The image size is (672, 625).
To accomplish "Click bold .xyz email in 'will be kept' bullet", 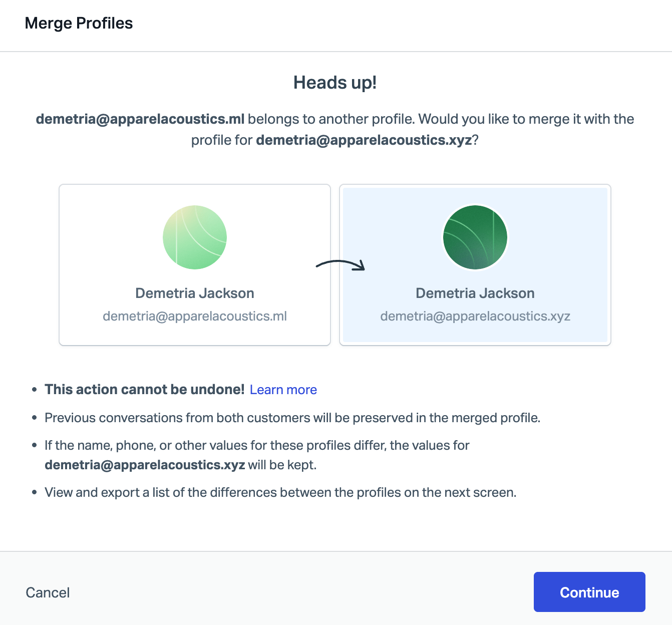I will (x=145, y=465).
